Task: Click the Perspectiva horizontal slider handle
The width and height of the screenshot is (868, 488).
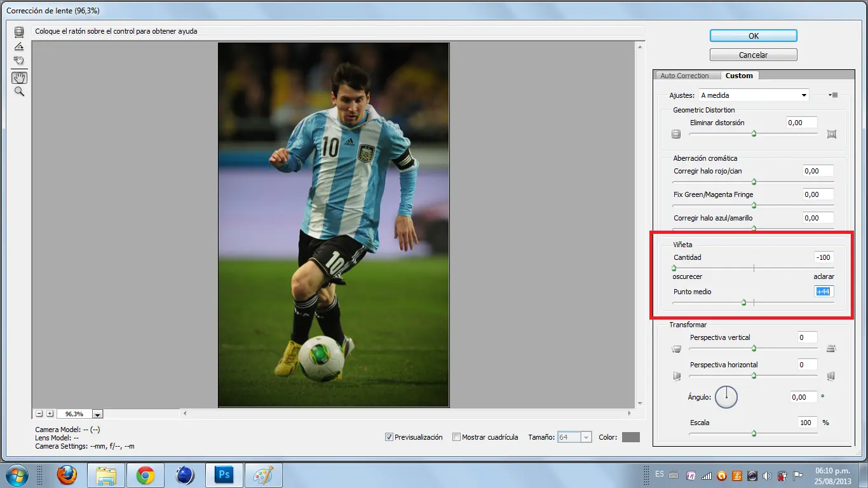Action: click(x=754, y=376)
